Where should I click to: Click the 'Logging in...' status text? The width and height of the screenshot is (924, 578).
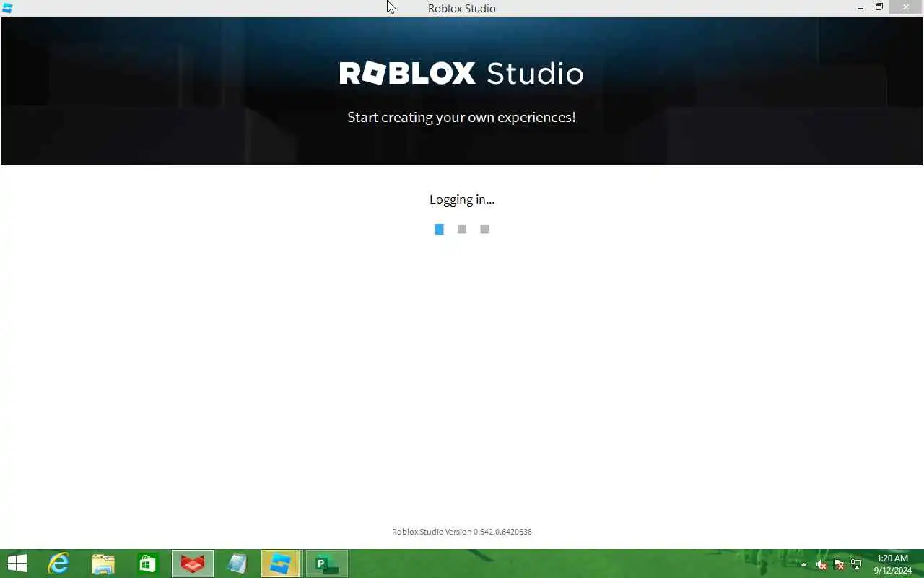click(462, 199)
